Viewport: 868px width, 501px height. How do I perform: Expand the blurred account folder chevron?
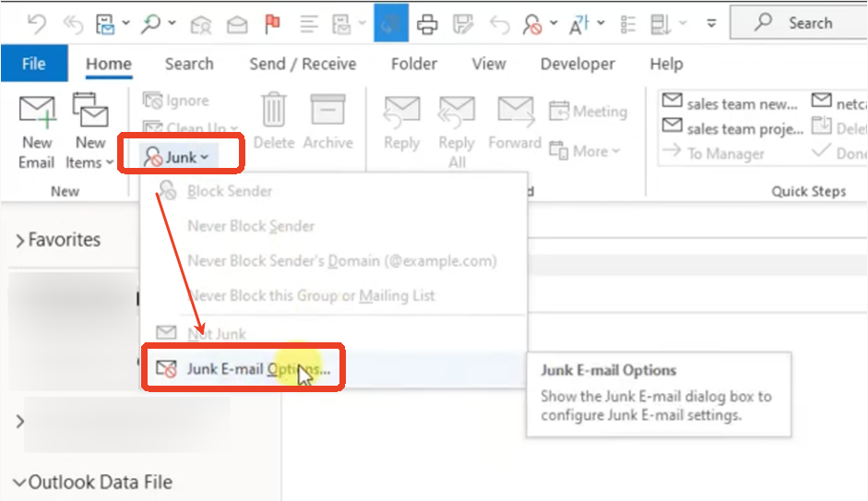20,422
